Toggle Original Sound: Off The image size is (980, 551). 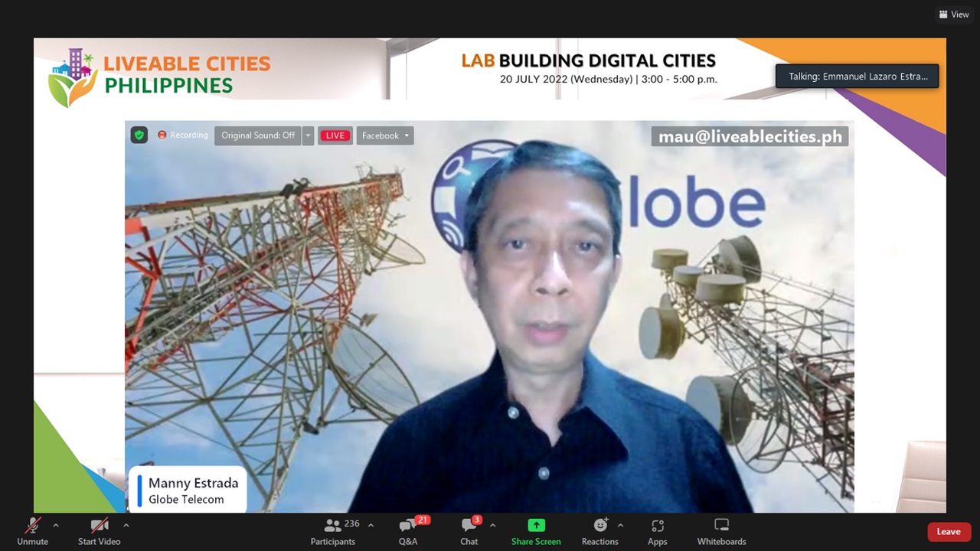258,135
